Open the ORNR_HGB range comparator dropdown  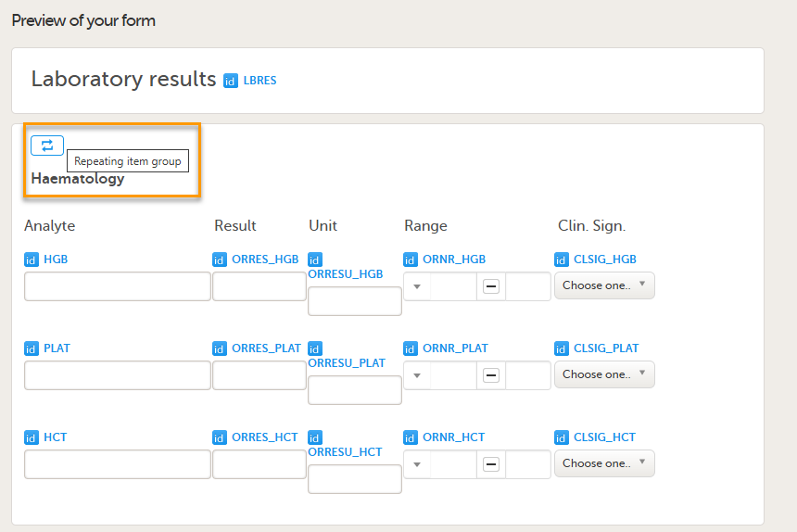[417, 286]
